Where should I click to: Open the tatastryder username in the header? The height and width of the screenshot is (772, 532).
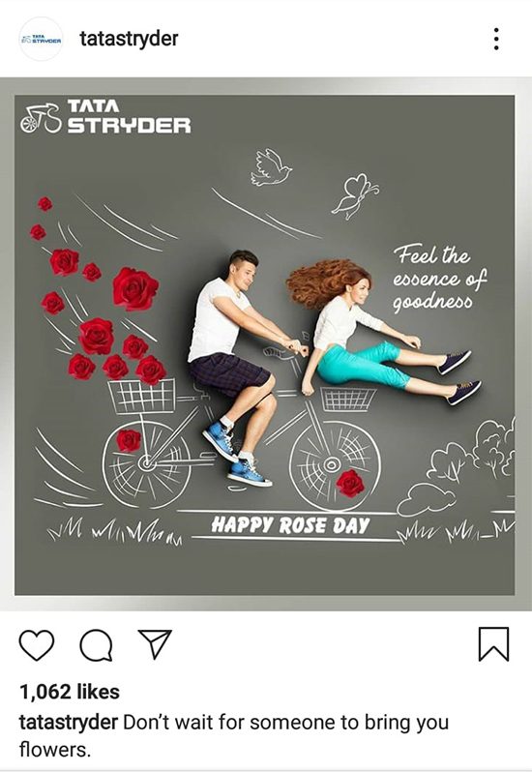129,39
